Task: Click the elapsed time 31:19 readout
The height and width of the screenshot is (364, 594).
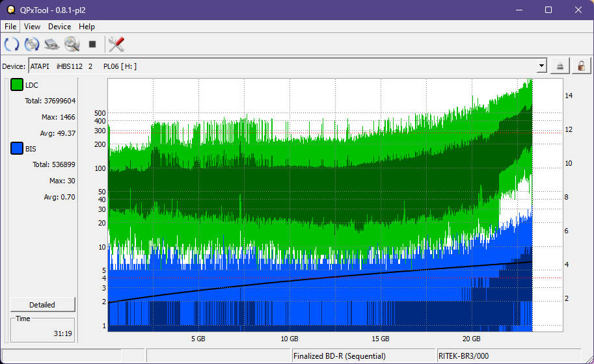Action: [x=62, y=333]
